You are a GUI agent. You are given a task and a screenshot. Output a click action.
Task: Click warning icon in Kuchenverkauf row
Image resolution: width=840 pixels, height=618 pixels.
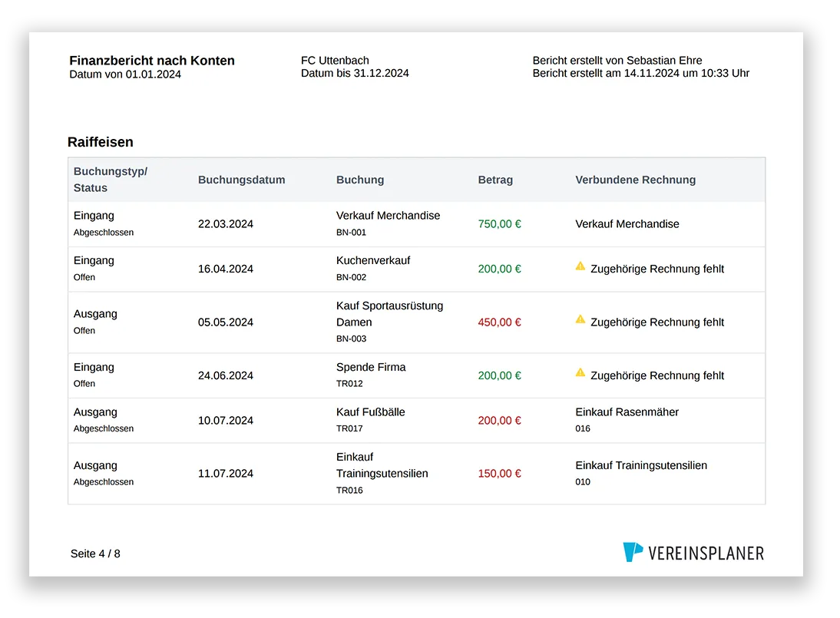[580, 266]
